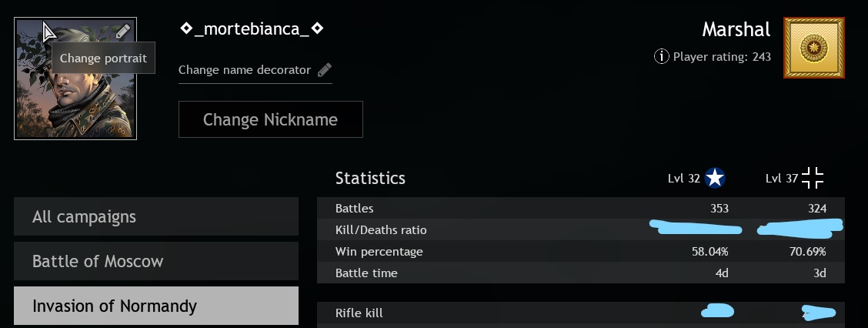Image resolution: width=868 pixels, height=328 pixels.
Task: Click the Win percentage row label
Action: click(x=379, y=252)
